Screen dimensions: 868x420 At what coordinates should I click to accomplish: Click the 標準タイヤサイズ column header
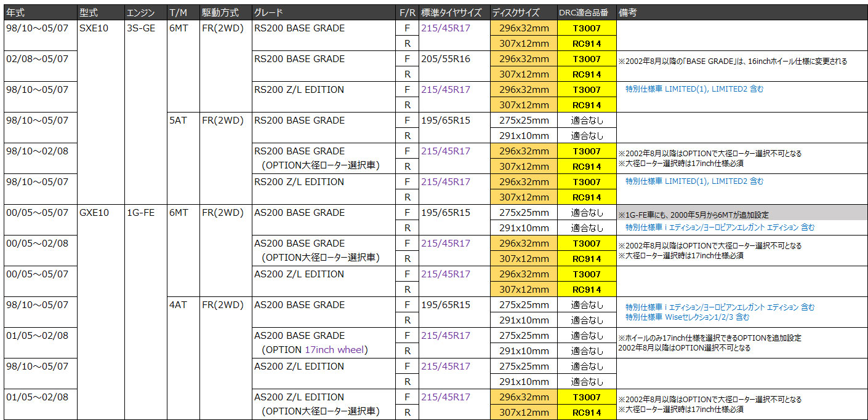coord(454,13)
